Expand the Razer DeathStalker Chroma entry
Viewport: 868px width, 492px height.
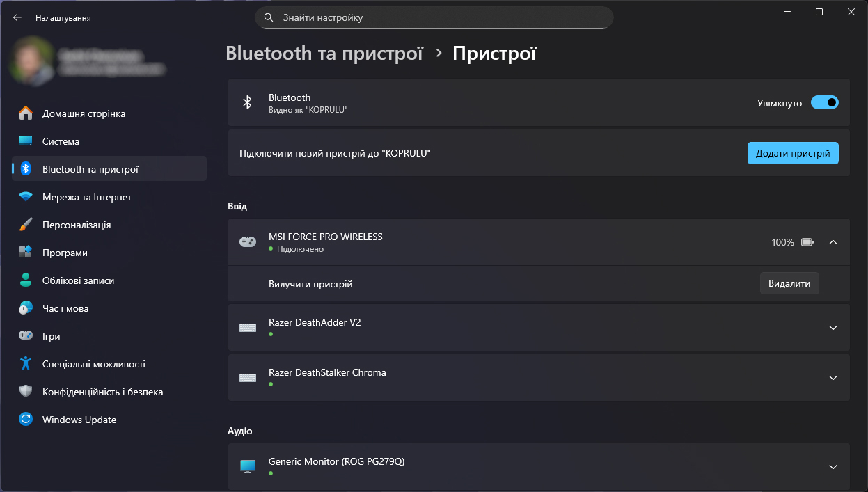(x=833, y=378)
